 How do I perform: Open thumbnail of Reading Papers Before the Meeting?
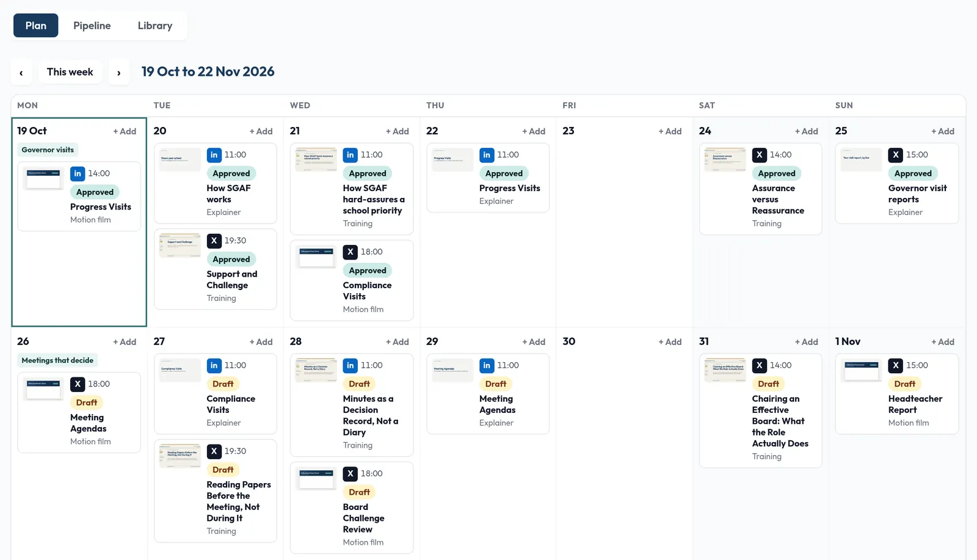180,456
